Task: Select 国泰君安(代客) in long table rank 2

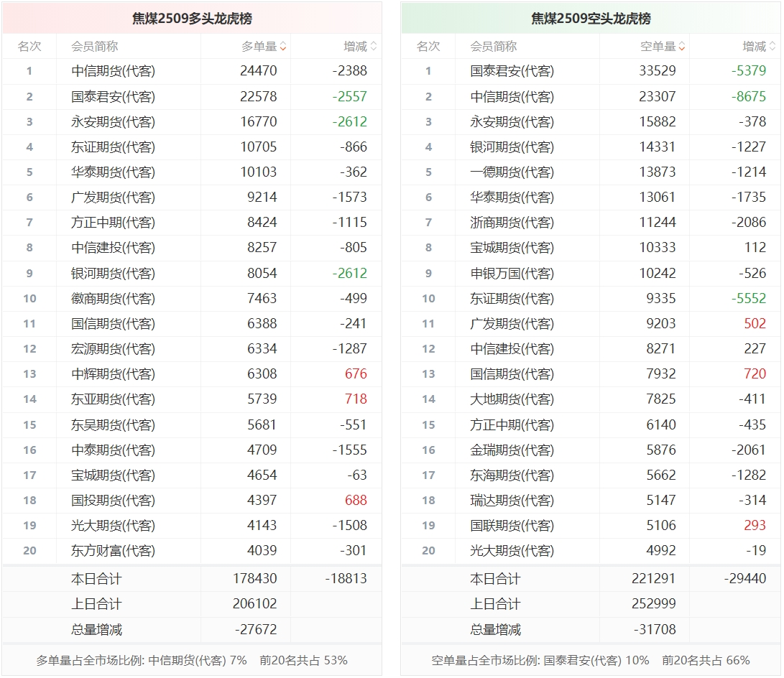Action: pos(113,96)
